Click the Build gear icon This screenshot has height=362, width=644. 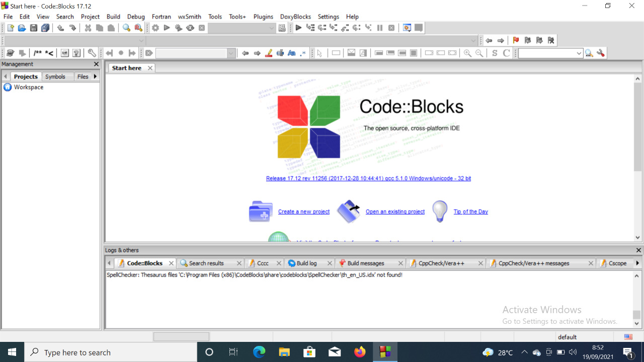tap(155, 28)
